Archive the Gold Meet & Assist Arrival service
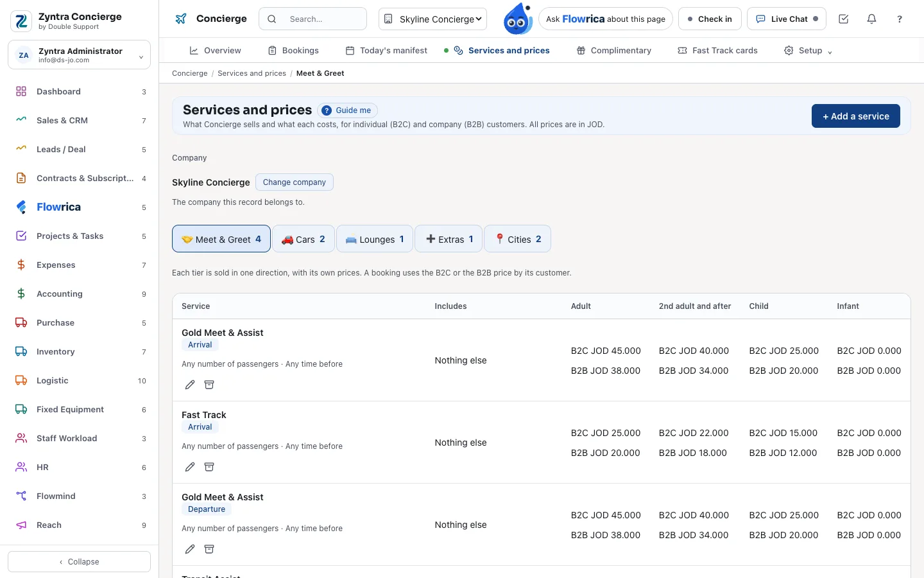924x578 pixels. point(209,385)
